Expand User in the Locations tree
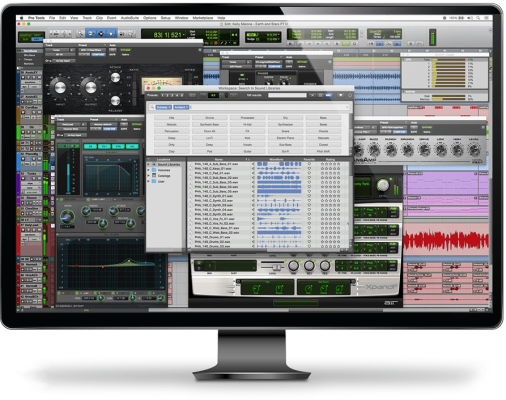This screenshot has width=506, height=400. (x=149, y=181)
